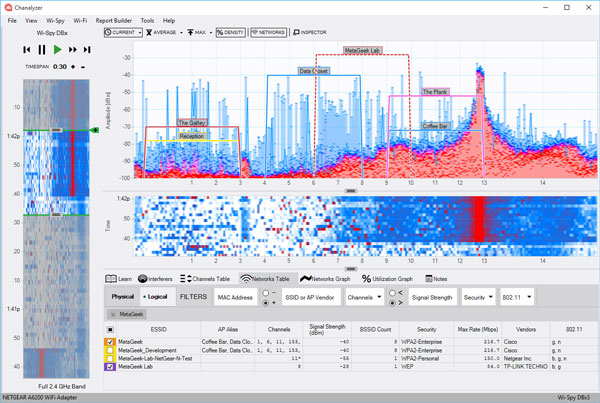Open the Utilization Graph tab
The width and height of the screenshot is (600, 403).
coord(387,279)
